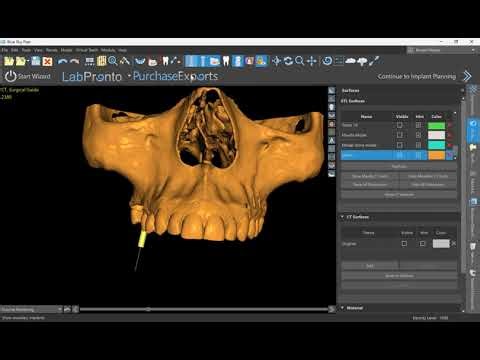Open the green color swatch
The image size is (480, 360).
coord(436,125)
